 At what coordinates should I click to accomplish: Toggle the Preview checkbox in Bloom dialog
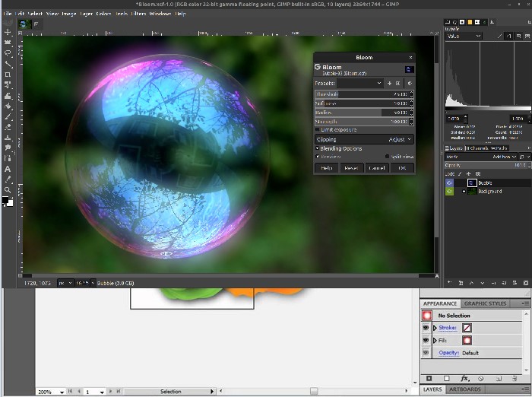point(318,157)
